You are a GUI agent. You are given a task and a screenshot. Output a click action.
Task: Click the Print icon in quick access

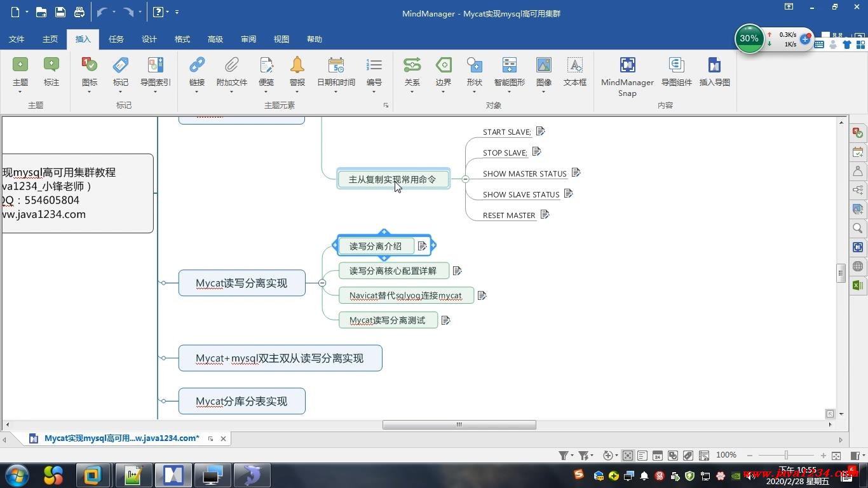pyautogui.click(x=79, y=12)
